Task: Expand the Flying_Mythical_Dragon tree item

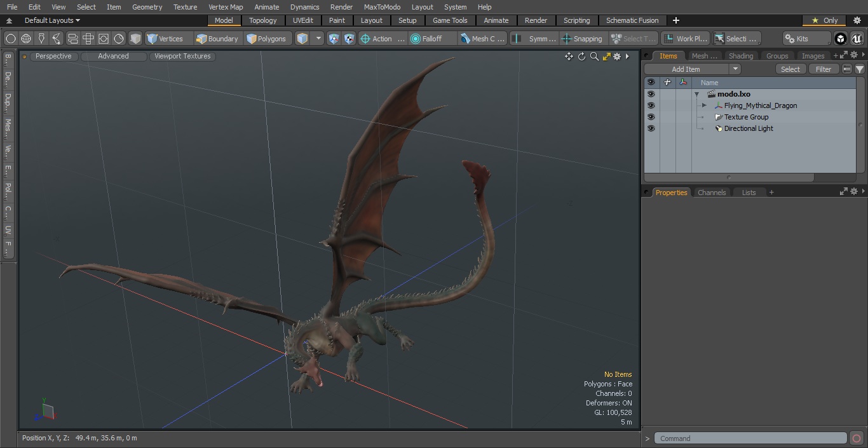Action: pyautogui.click(x=704, y=105)
